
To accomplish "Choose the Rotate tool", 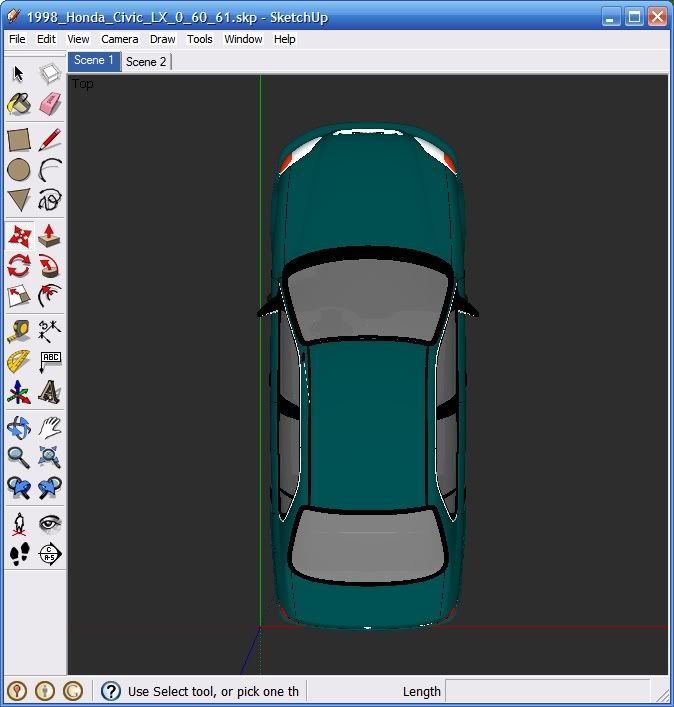I will 18,266.
